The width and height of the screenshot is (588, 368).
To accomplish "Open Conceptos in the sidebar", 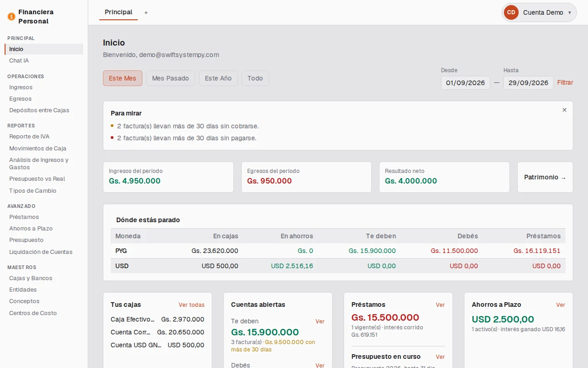I will tap(44, 301).
